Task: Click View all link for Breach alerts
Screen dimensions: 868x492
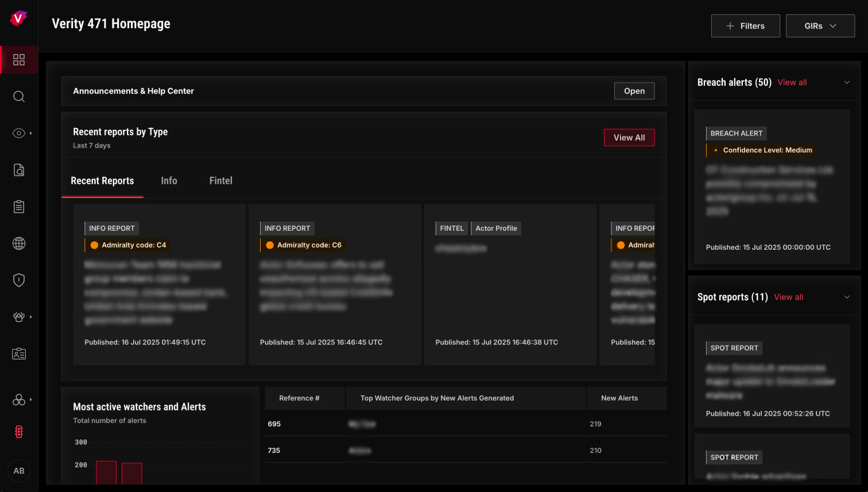Action: (792, 83)
